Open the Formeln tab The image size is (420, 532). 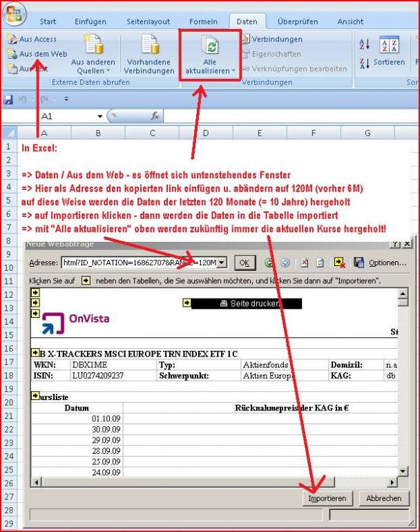pyautogui.click(x=203, y=21)
